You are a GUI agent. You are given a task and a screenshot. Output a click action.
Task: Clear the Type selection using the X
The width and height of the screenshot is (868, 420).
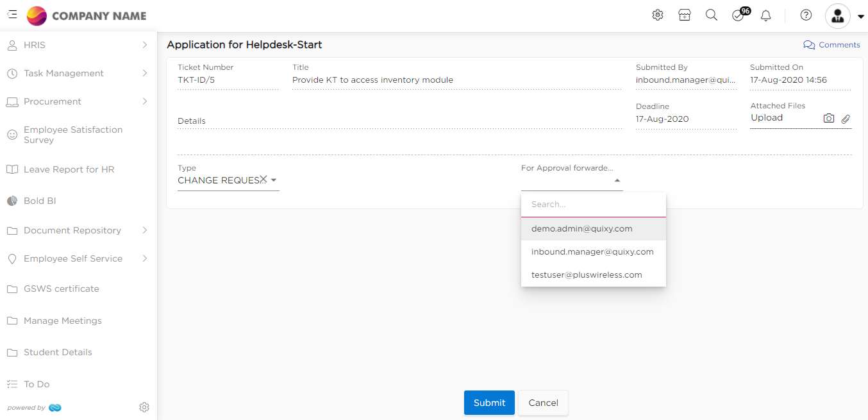(x=263, y=180)
